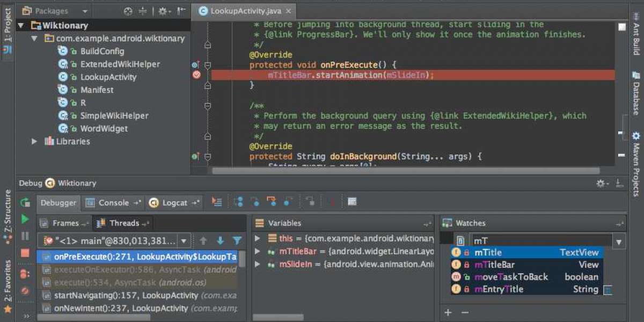The image size is (644, 322).
Task: Open the main thread selector dropdown
Action: click(x=184, y=241)
